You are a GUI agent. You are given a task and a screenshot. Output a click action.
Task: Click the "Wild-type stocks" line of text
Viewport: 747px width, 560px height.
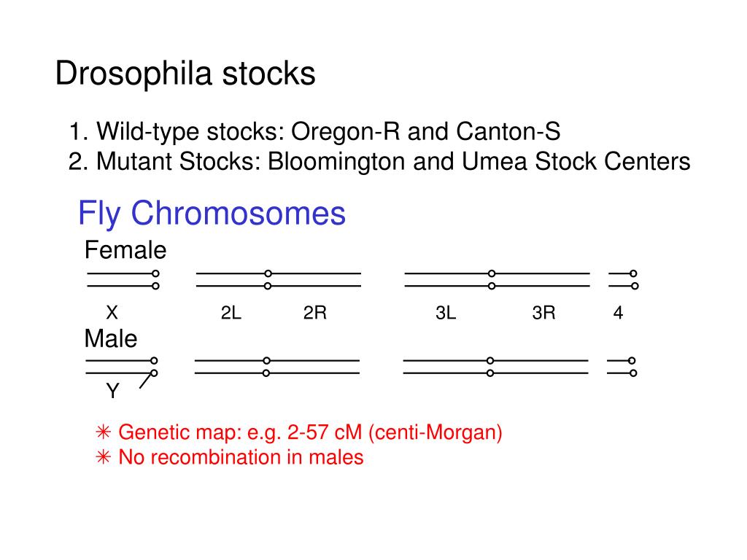click(x=314, y=131)
